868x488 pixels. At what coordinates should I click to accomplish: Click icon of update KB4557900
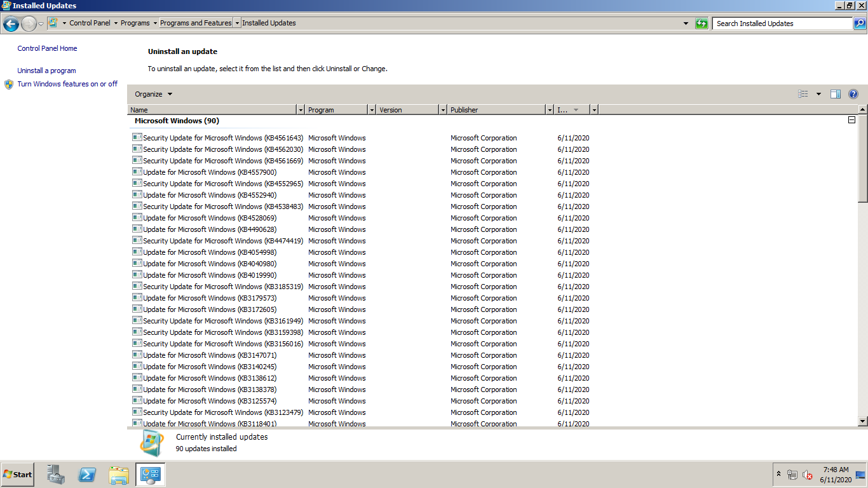(137, 172)
